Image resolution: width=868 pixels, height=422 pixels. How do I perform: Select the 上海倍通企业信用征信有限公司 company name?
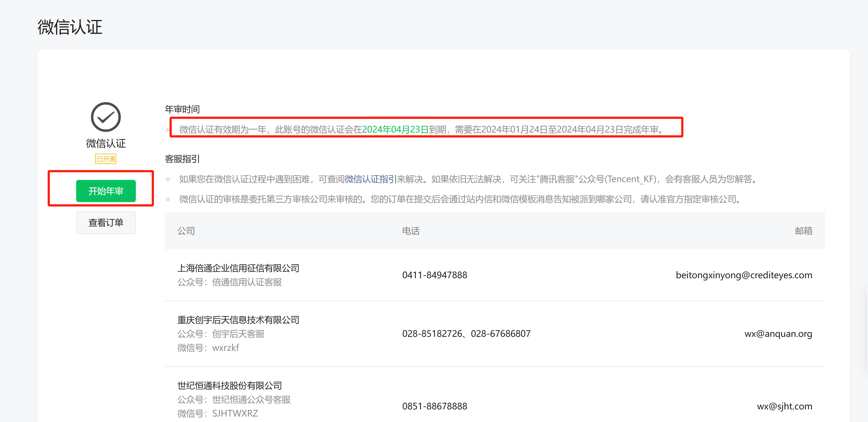(238, 268)
